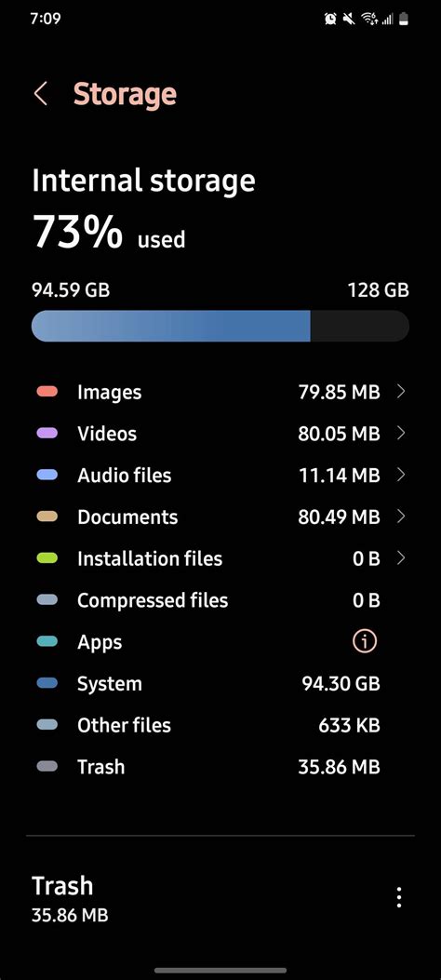
Task: Tap the mobile signal bars icon
Action: tap(387, 20)
